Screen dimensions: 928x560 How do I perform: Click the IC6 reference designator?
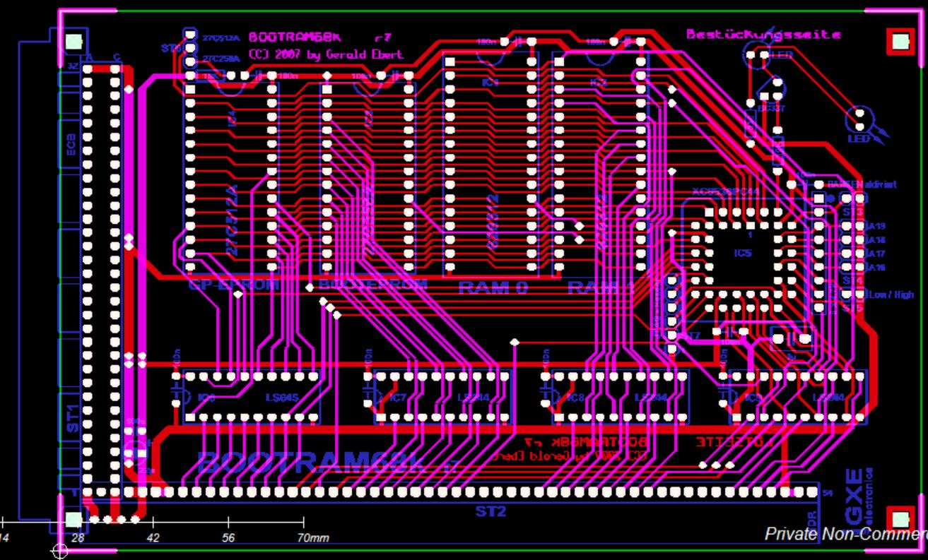207,398
